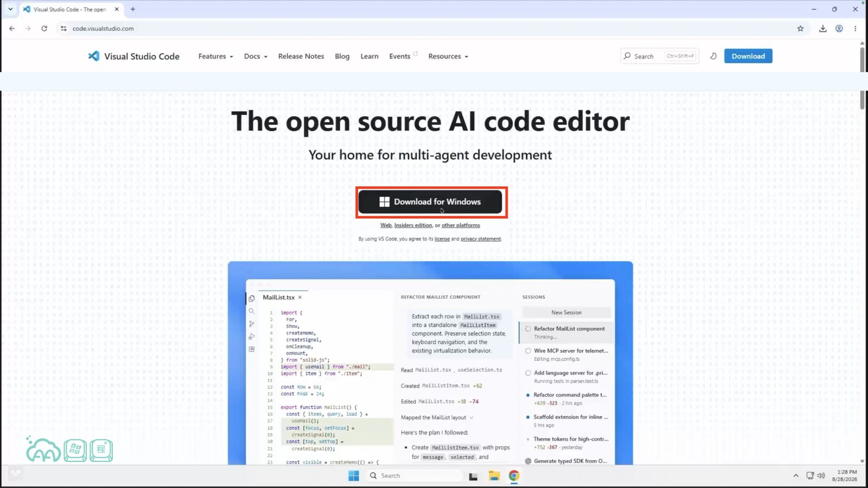Viewport: 868px width, 488px height.
Task: Select Theme tokens for high-contrast session
Action: click(x=566, y=443)
